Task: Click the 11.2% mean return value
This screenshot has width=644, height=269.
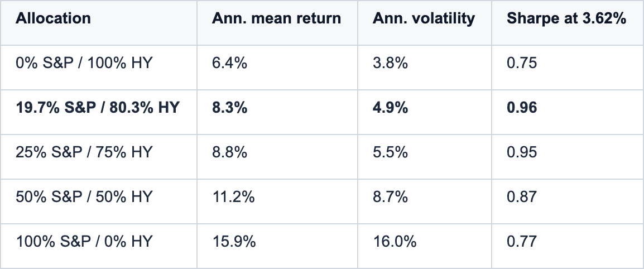Action: click(233, 196)
